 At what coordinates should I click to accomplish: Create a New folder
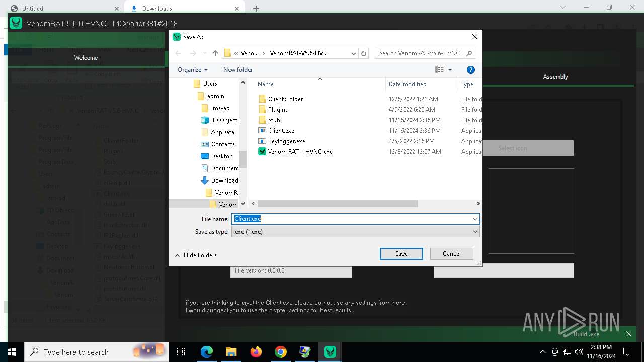click(238, 70)
